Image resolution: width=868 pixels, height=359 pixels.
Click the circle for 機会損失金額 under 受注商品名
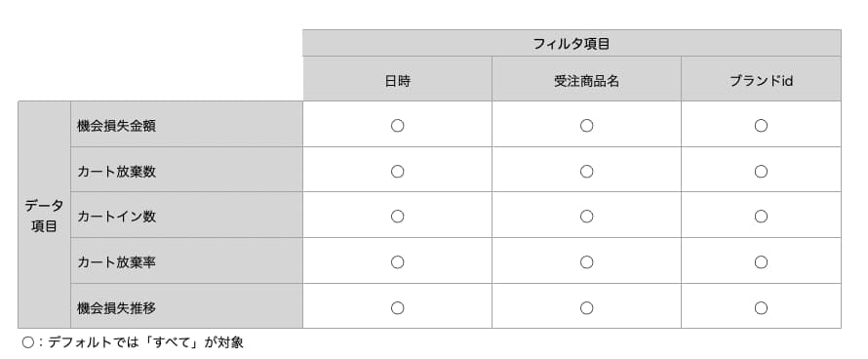(x=587, y=126)
